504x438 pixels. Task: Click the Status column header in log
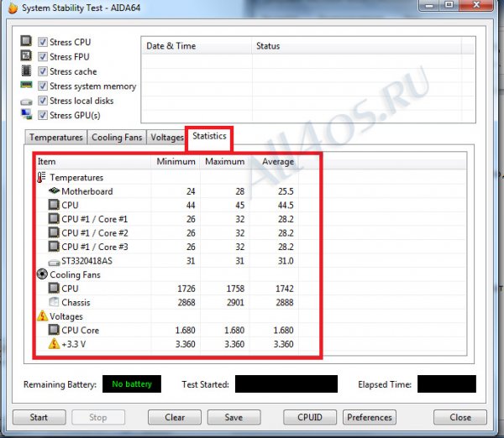pyautogui.click(x=356, y=46)
